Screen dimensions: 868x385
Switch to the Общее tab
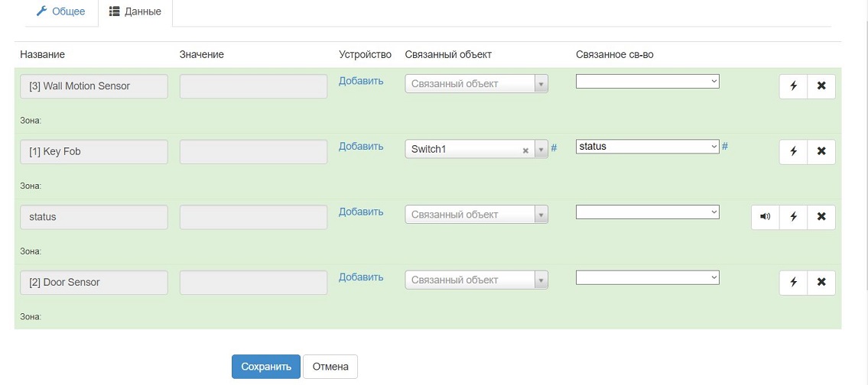pyautogui.click(x=61, y=12)
